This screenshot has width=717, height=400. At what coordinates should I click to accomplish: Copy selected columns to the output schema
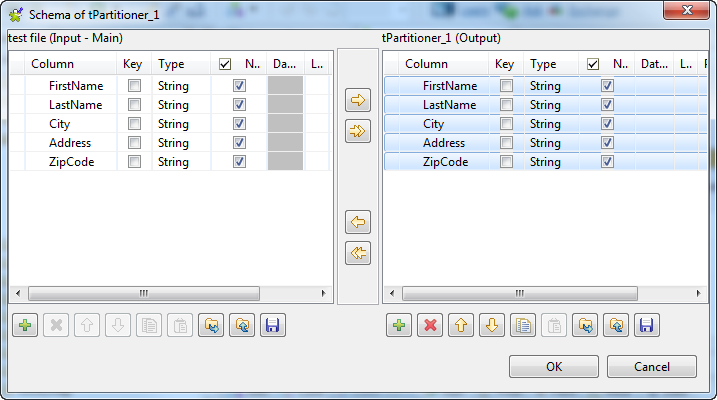click(358, 100)
